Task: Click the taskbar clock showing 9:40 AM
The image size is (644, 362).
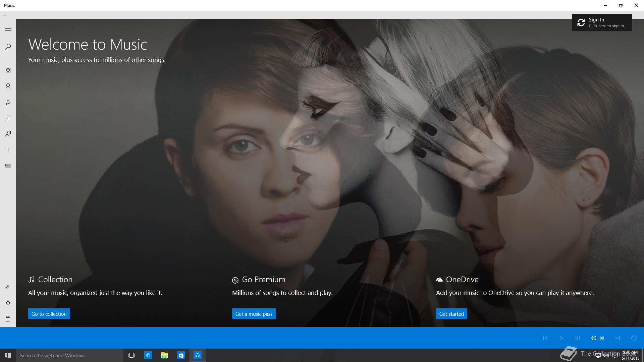Action: click(630, 355)
